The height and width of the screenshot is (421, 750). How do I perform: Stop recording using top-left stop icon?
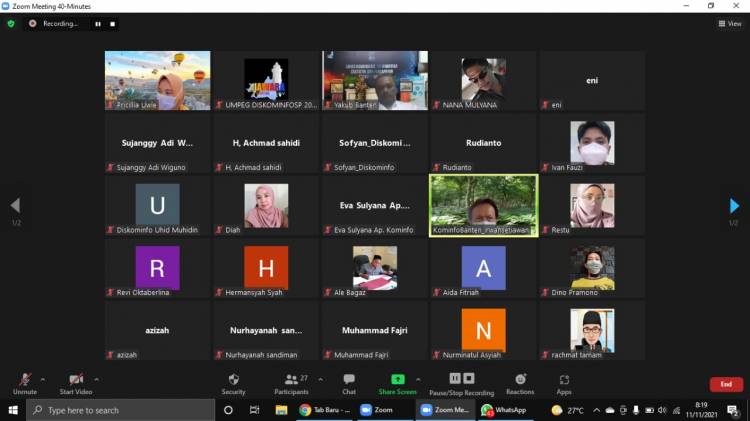(x=112, y=24)
